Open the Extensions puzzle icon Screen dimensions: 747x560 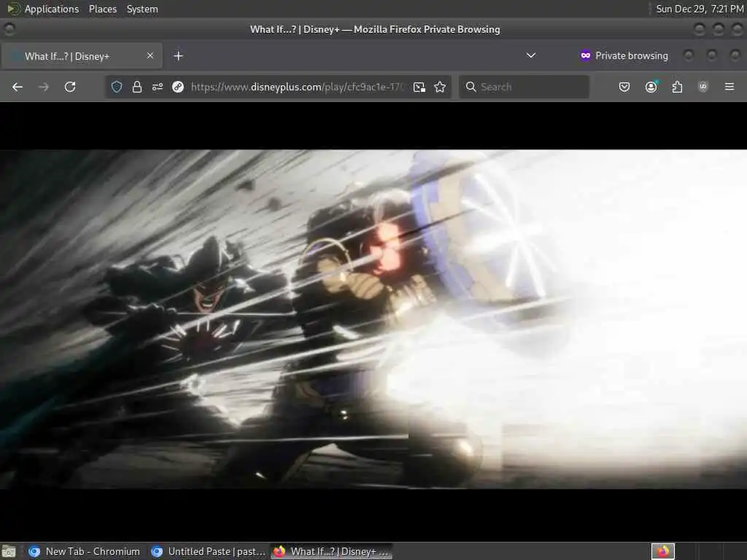click(677, 87)
